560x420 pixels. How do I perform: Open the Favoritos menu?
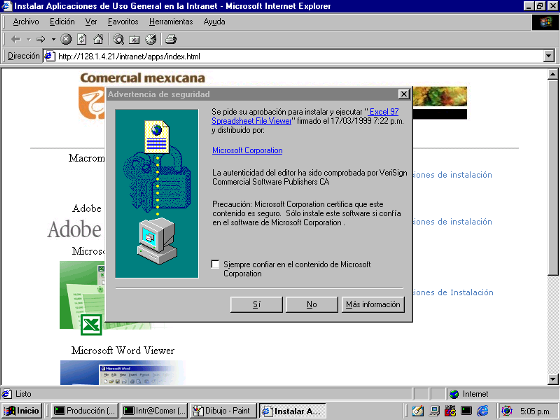coord(123,22)
